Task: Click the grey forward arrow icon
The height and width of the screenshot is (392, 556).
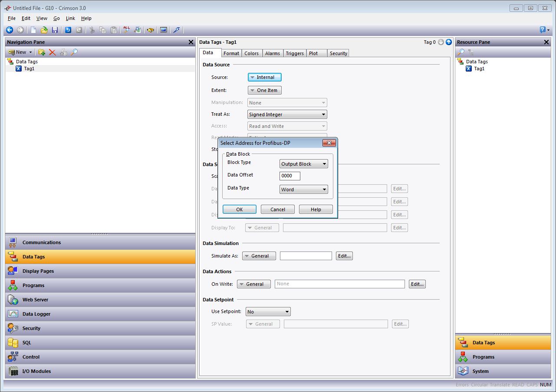Action: point(20,30)
